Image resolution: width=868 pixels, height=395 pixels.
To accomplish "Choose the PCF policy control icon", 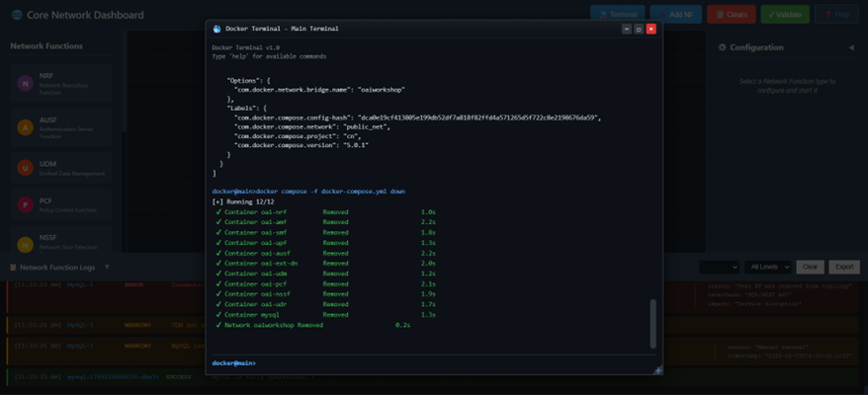I will click(x=25, y=204).
